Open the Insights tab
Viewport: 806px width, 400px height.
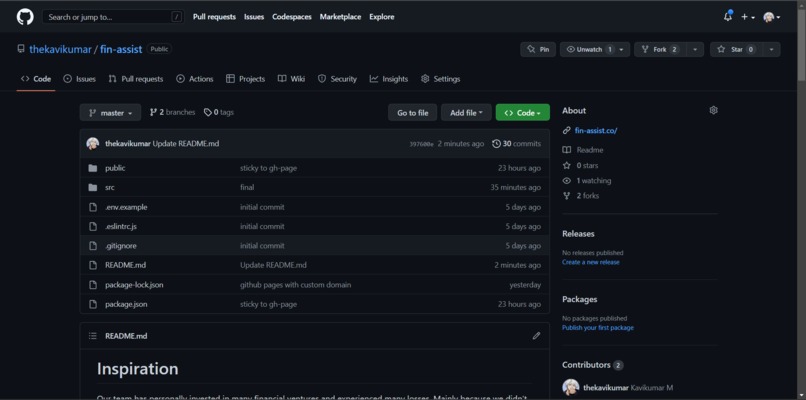pyautogui.click(x=389, y=79)
